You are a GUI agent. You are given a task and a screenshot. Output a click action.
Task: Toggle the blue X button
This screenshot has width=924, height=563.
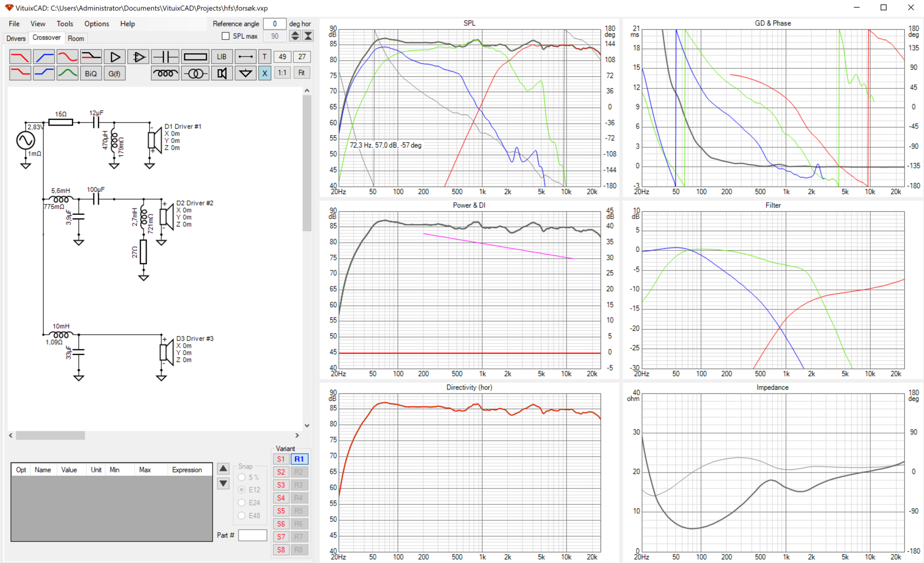[265, 74]
